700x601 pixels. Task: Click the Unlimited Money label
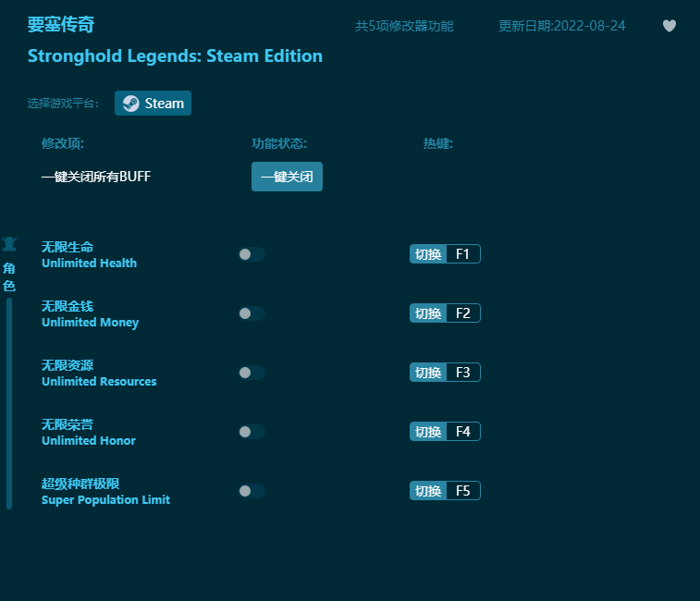click(91, 323)
